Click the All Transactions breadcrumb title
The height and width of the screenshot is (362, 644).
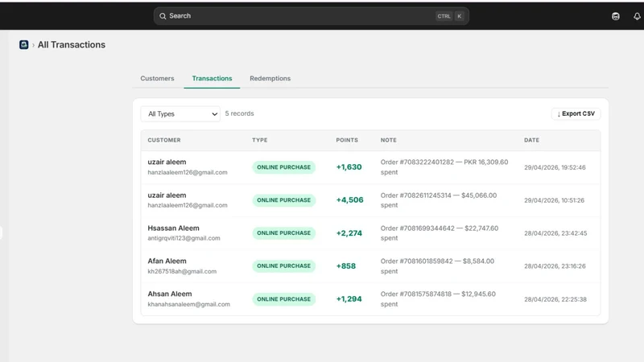[72, 45]
